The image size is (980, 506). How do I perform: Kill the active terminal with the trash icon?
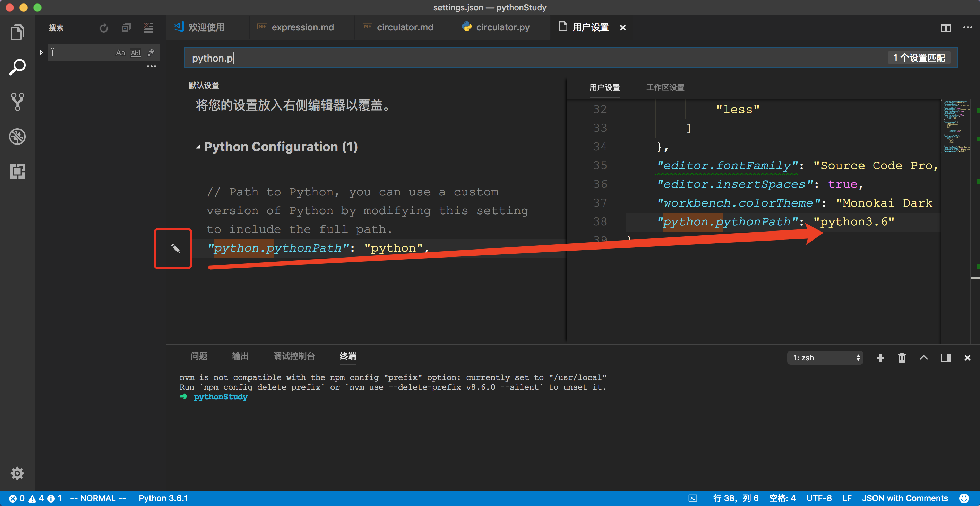[x=902, y=357]
